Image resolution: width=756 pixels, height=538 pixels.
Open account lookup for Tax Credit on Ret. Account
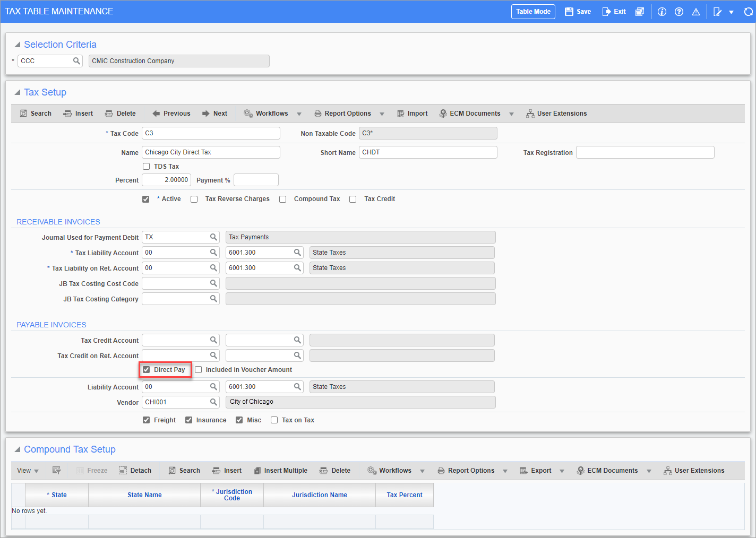coord(298,355)
